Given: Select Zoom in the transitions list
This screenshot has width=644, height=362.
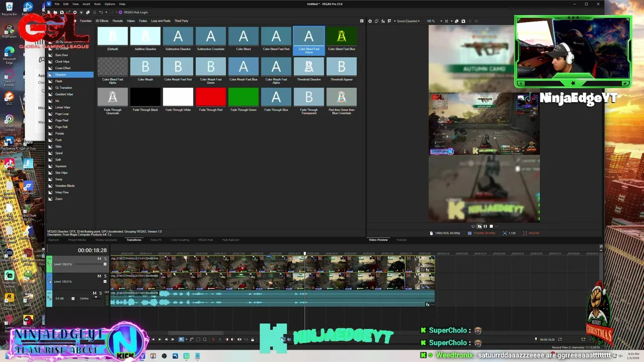Looking at the screenshot, I should click(58, 199).
